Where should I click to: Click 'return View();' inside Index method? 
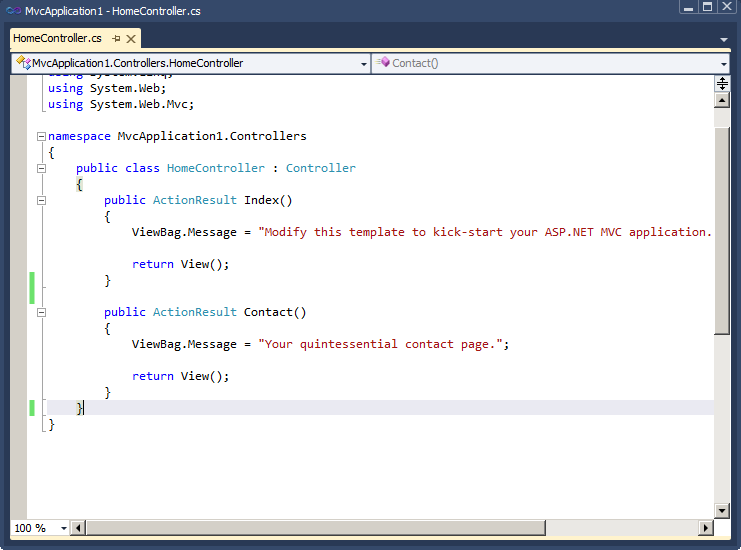point(181,264)
